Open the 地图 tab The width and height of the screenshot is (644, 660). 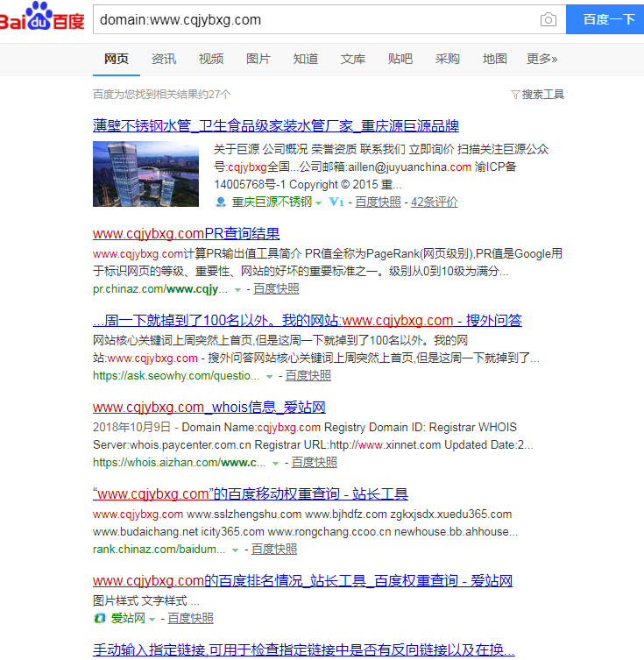495,60
